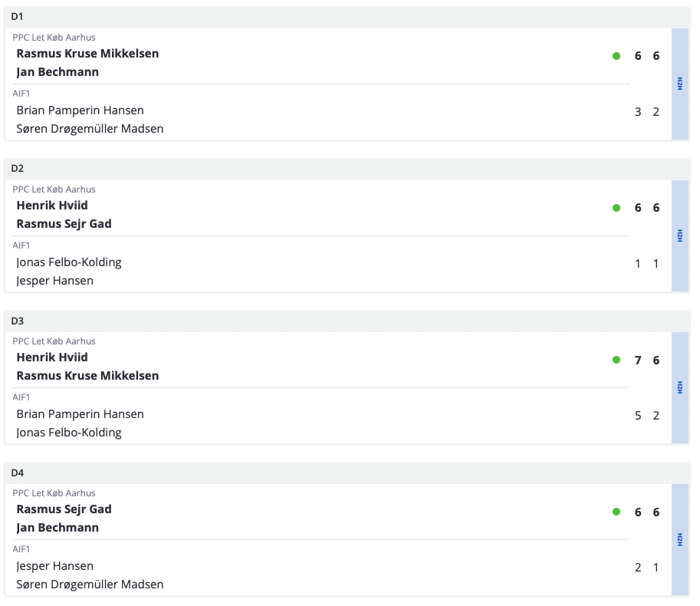The height and width of the screenshot is (606, 700).
Task: Click the D4 winner green dot
Action: click(616, 512)
